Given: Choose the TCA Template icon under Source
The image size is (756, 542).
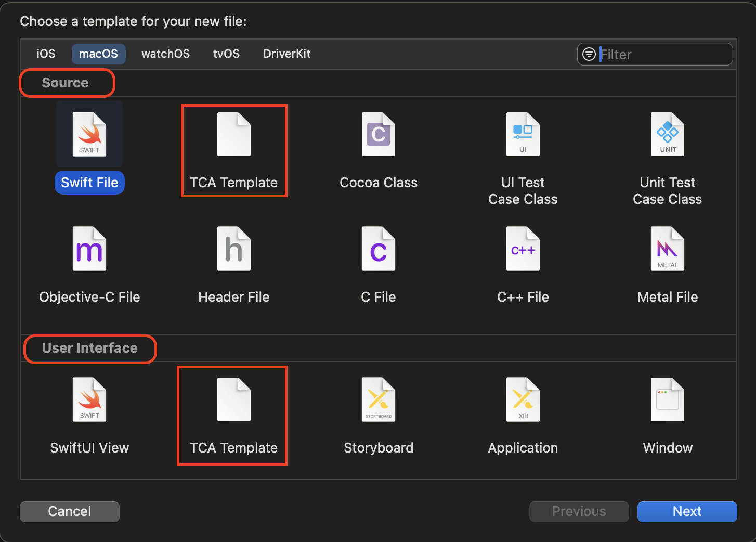Looking at the screenshot, I should click(x=234, y=134).
